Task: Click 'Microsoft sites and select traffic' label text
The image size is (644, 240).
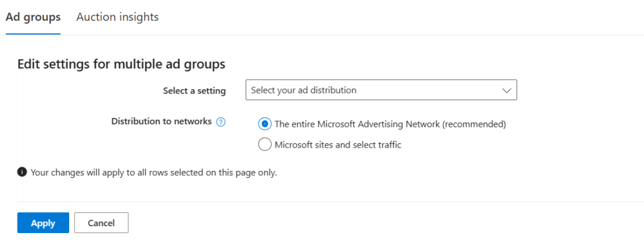Action: pos(338,145)
